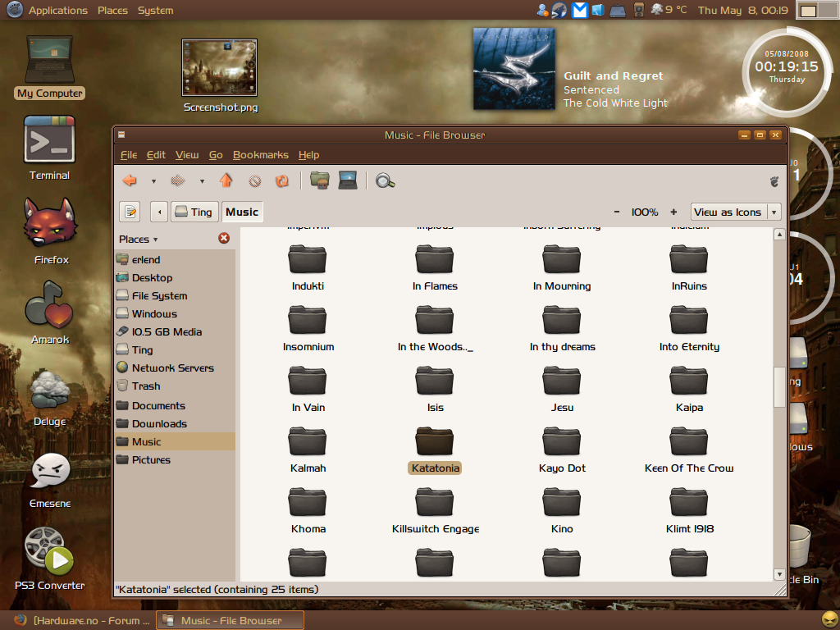Open the Bookmarks menu
The image size is (840, 630).
(x=260, y=155)
